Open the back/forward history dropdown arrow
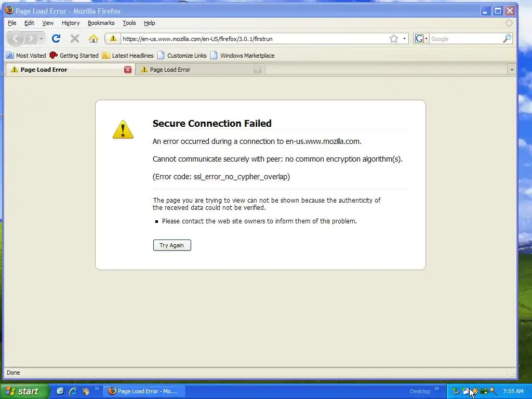The image size is (532, 399). 41,38
